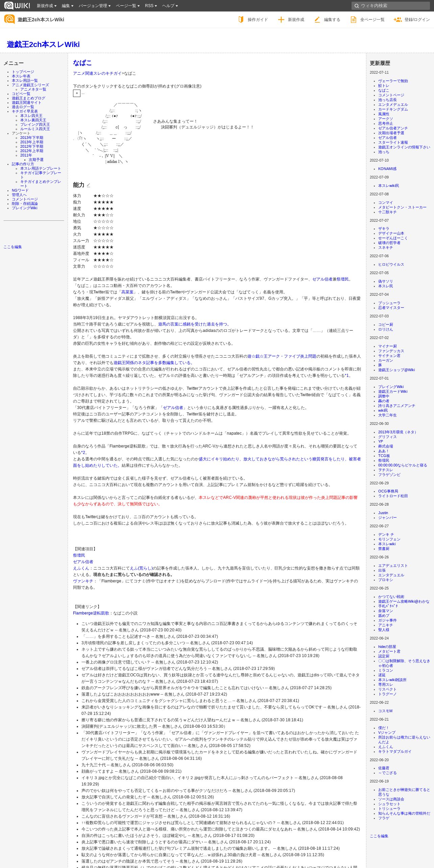434x868 pixels.
Task: Open 管理人へ in the menu
Action: coord(19,195)
